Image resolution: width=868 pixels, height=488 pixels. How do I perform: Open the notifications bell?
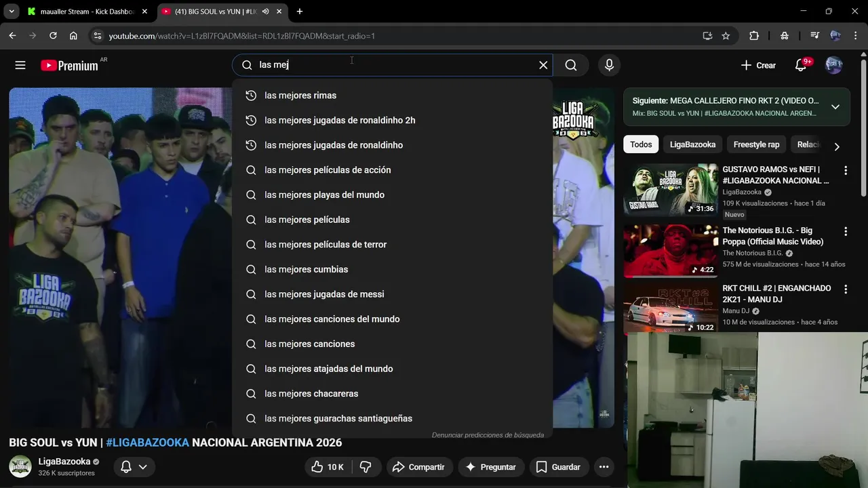click(801, 65)
